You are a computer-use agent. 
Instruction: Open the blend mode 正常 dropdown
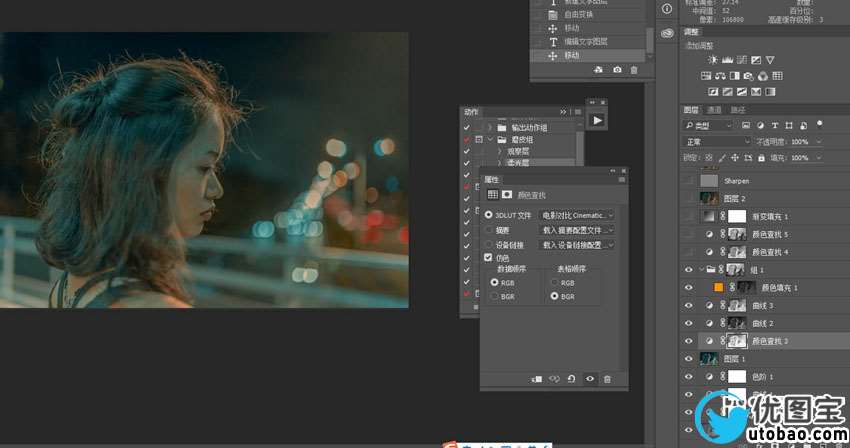point(717,142)
